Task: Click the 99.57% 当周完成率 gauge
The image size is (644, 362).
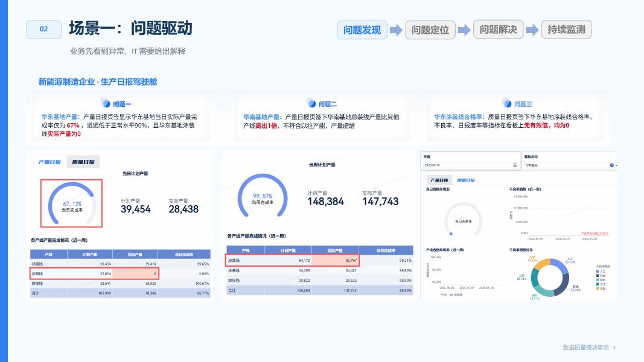Action: pos(263,195)
